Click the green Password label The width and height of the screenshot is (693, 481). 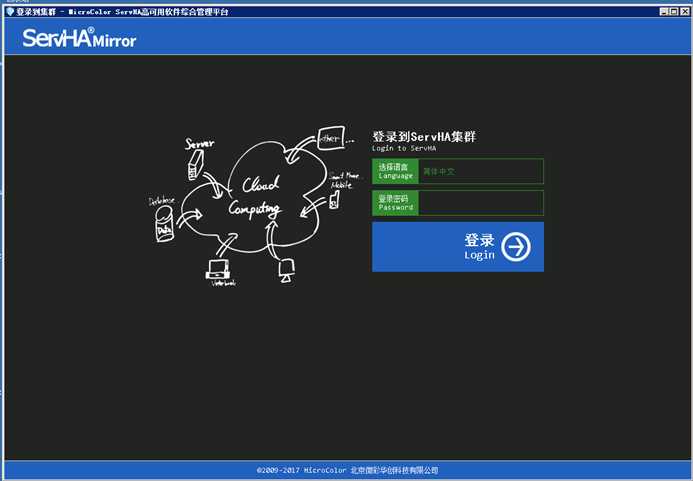point(396,203)
